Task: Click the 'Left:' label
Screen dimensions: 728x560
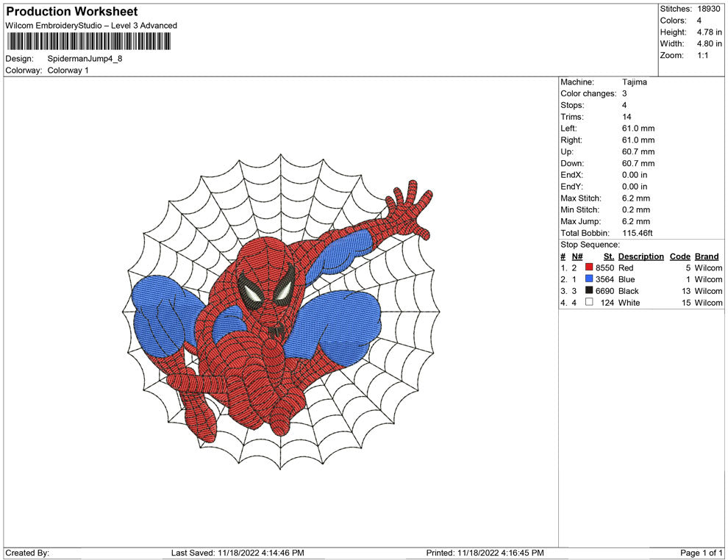Action: [x=568, y=128]
